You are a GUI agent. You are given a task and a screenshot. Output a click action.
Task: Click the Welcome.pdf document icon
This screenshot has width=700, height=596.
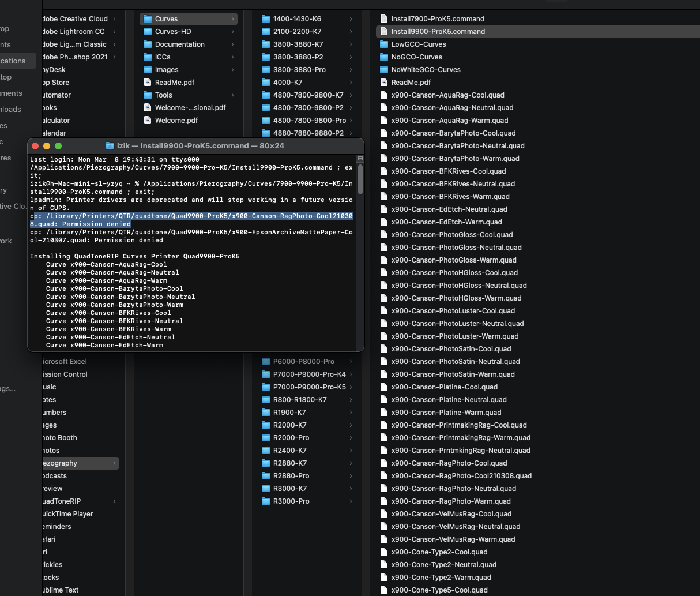tap(148, 121)
